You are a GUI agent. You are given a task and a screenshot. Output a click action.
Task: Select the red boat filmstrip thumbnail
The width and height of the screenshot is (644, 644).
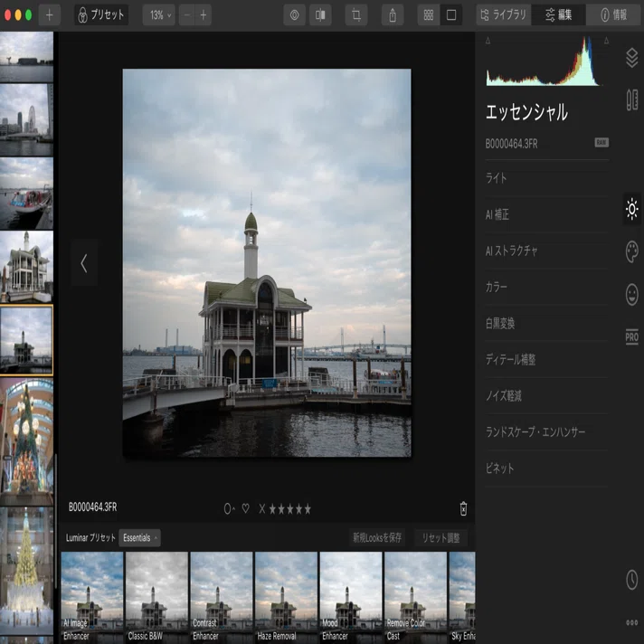pyautogui.click(x=26, y=194)
